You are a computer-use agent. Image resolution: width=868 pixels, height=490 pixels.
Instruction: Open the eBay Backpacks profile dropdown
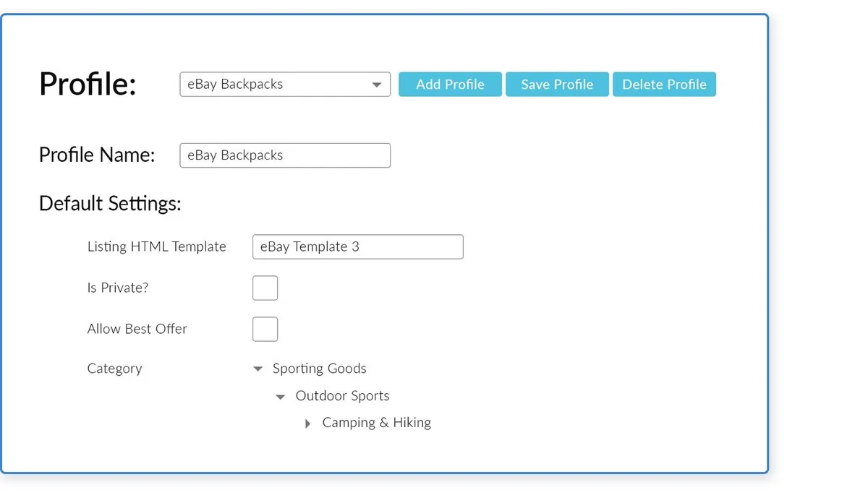pyautogui.click(x=285, y=85)
